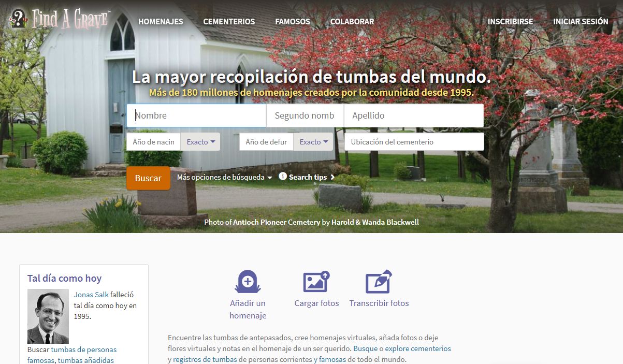The height and width of the screenshot is (364, 623).
Task: Click the info icon beside Search tips
Action: [283, 176]
